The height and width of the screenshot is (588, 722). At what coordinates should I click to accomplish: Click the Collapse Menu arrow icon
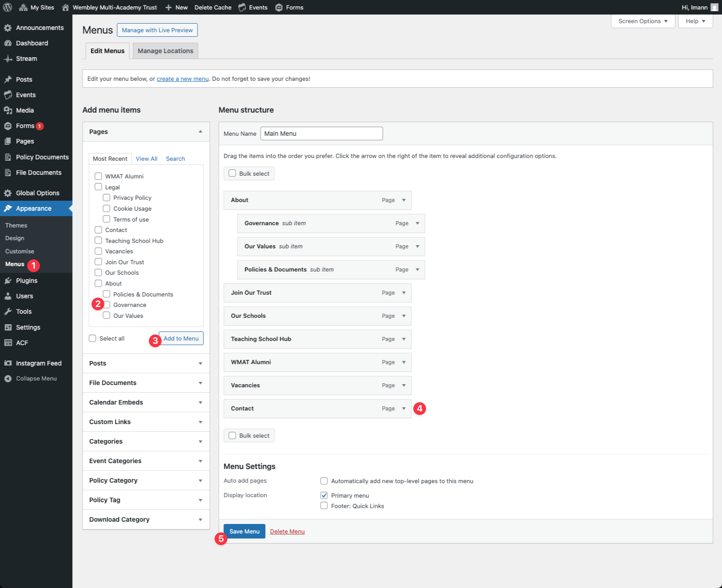pyautogui.click(x=8, y=379)
